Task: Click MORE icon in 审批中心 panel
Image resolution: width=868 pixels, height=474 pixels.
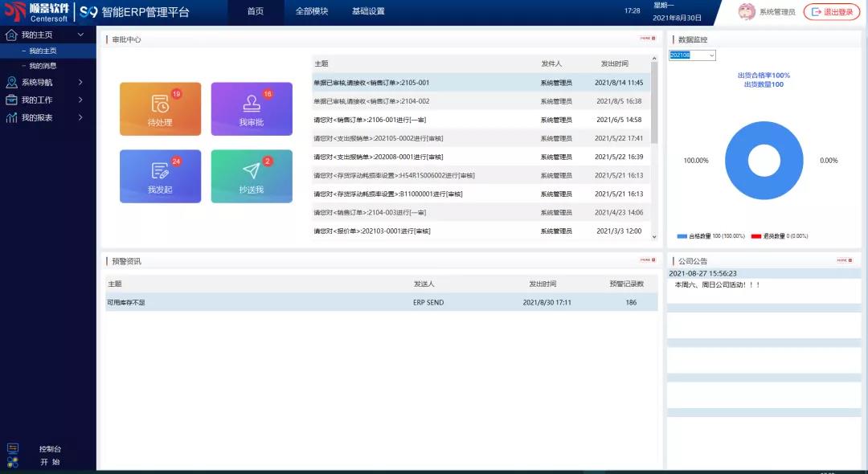Action: [647, 39]
